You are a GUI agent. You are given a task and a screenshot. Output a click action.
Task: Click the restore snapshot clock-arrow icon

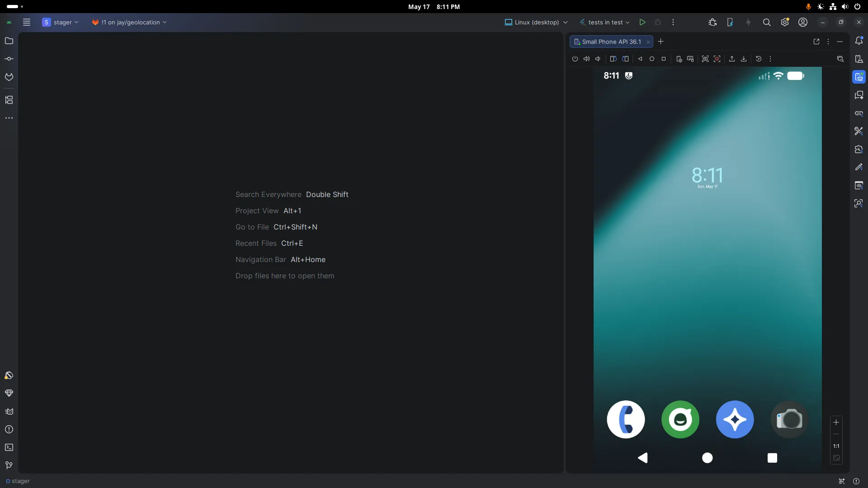pyautogui.click(x=759, y=59)
